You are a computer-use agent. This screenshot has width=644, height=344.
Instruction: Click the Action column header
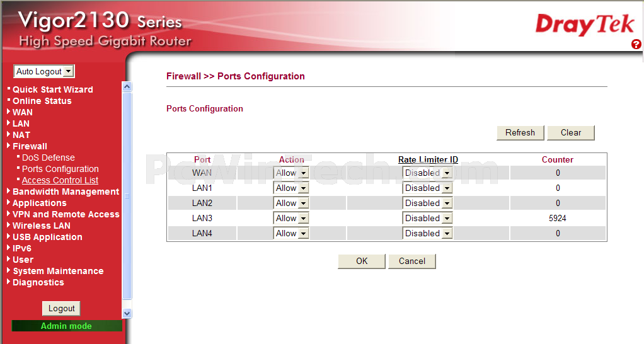coord(292,159)
